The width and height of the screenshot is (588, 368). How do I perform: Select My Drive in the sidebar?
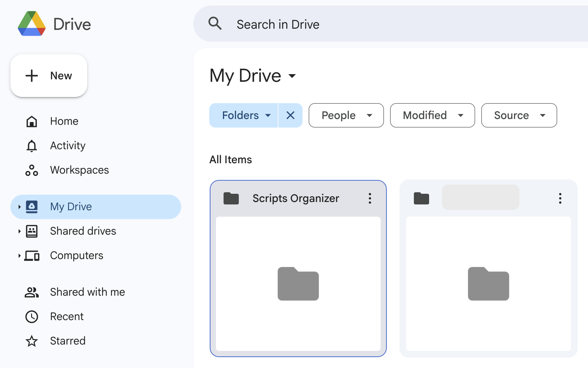95,207
